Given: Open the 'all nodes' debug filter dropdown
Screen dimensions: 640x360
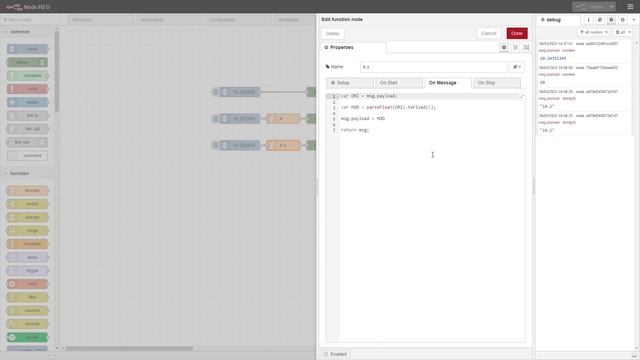Looking at the screenshot, I should (593, 32).
